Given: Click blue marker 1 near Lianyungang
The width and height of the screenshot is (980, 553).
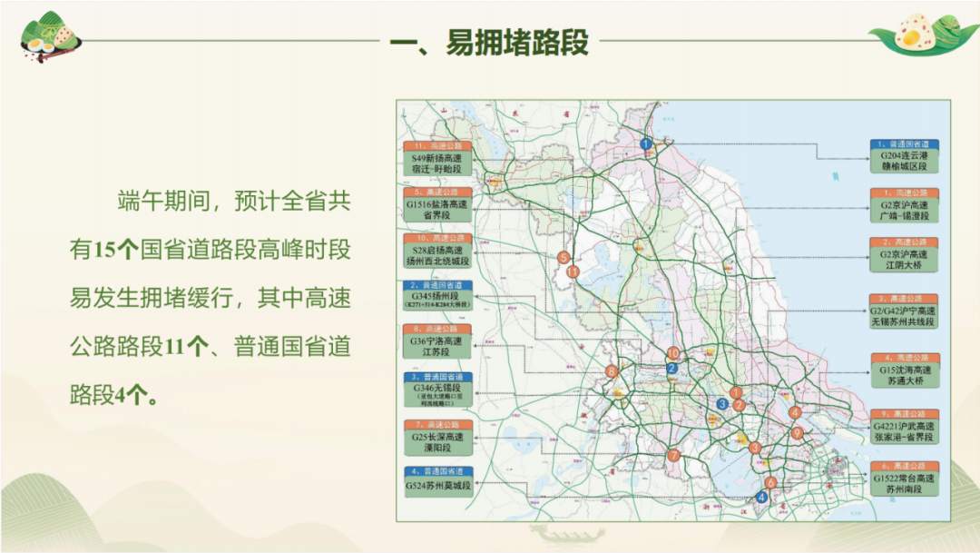Looking at the screenshot, I should pos(646,143).
